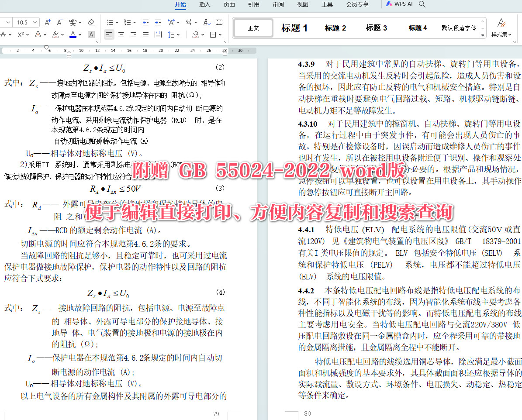This screenshot has height=420, width=522.
Task: Select the text highlight pen tool
Action: [x=55, y=34]
